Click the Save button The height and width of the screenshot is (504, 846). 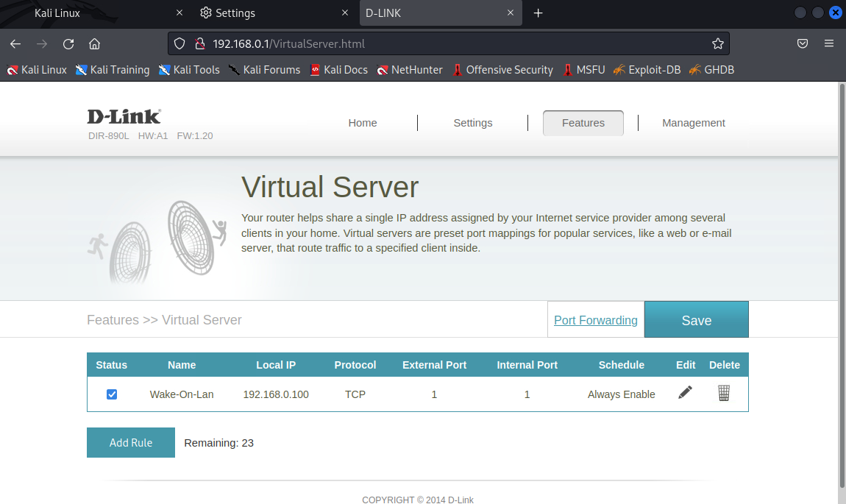697,320
